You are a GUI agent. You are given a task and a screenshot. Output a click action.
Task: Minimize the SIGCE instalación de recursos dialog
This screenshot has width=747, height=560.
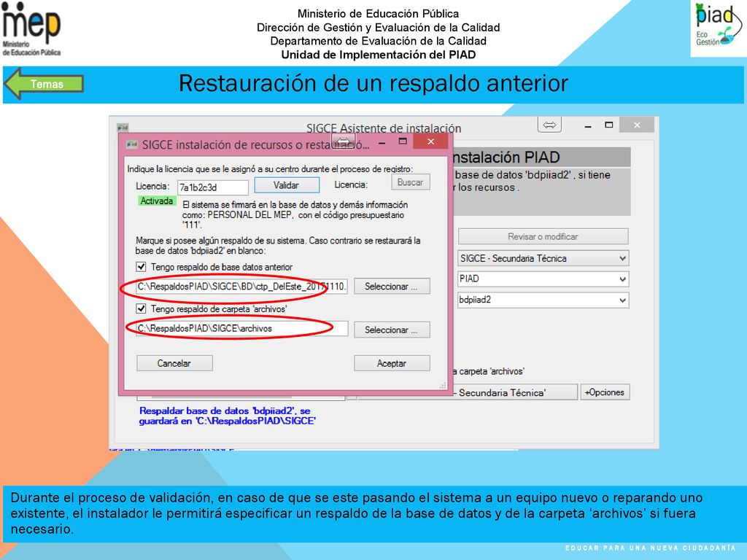382,142
